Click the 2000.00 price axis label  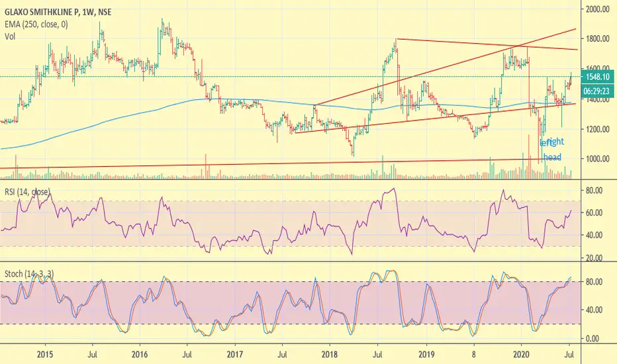point(598,9)
